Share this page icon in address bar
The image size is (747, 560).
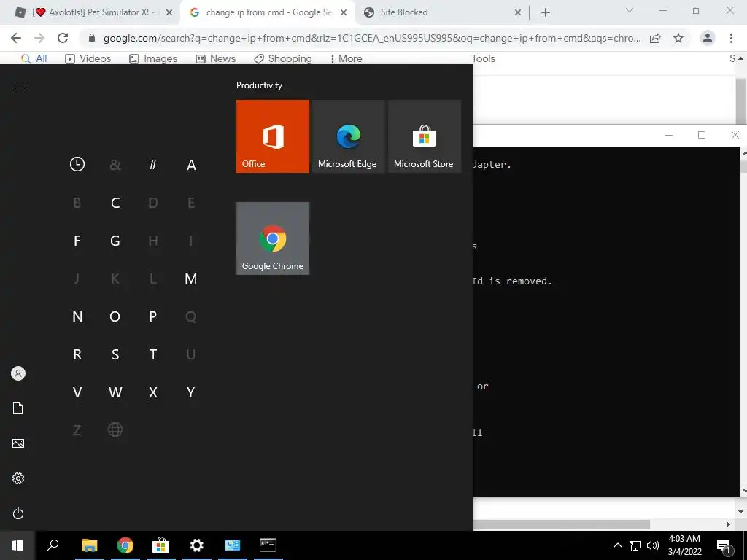click(x=655, y=39)
